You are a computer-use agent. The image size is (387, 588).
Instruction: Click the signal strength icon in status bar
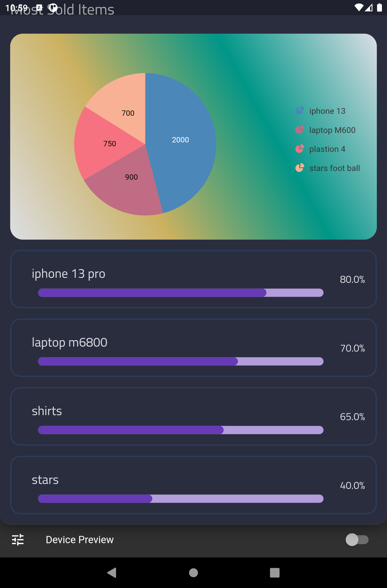click(368, 7)
